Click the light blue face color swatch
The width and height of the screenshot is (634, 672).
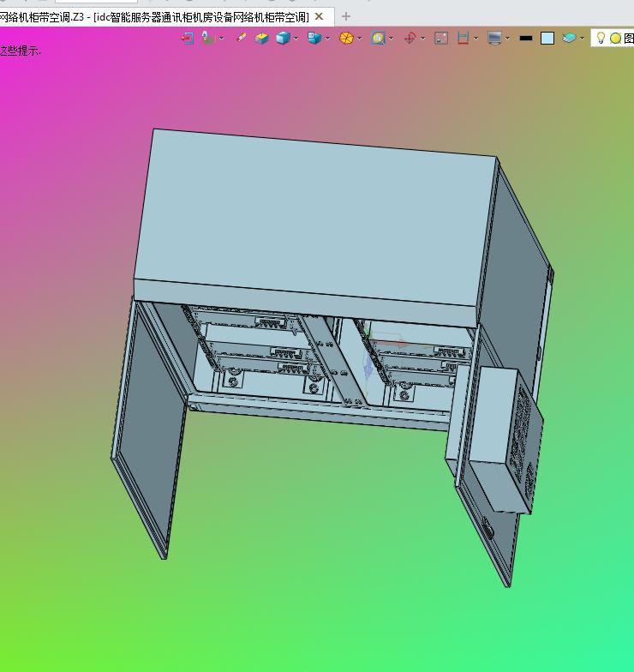(547, 38)
